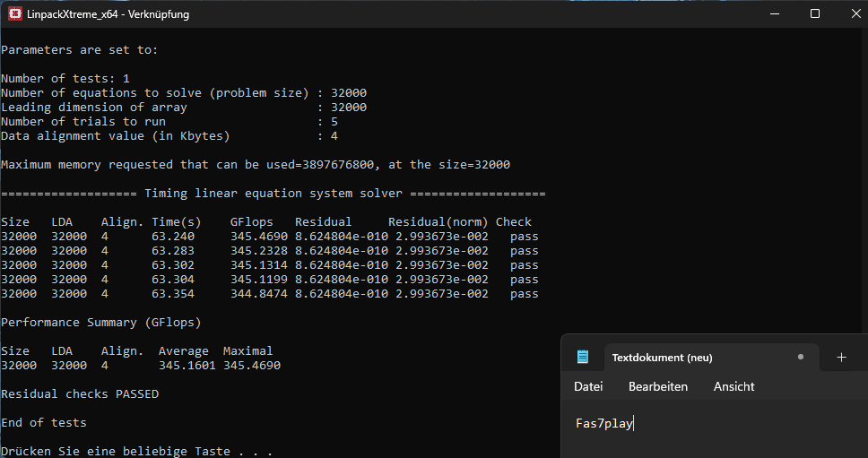
Task: Click the Average value 345.1601
Action: 187,366
